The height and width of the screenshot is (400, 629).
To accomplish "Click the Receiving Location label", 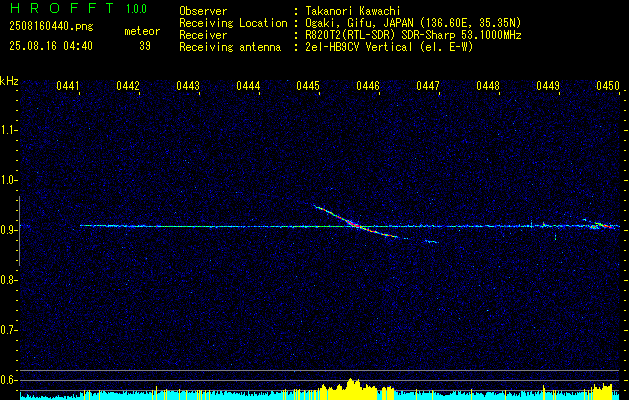I will (x=233, y=23).
